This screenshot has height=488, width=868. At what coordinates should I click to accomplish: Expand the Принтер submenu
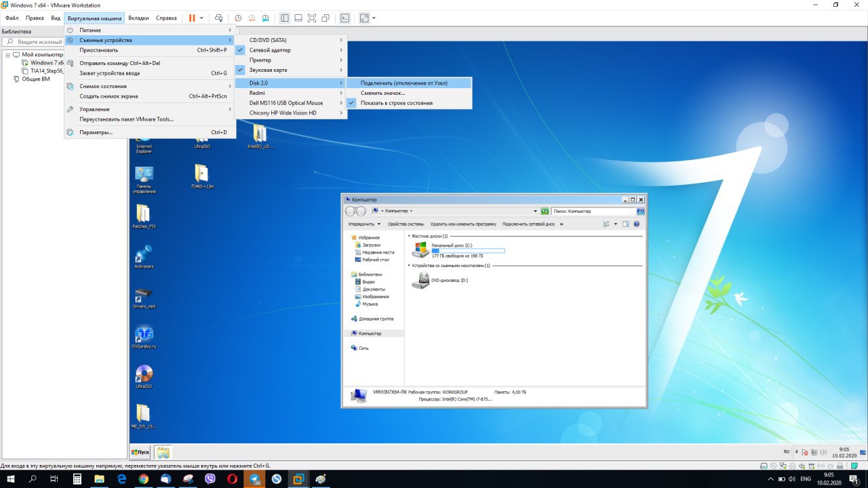pos(291,60)
